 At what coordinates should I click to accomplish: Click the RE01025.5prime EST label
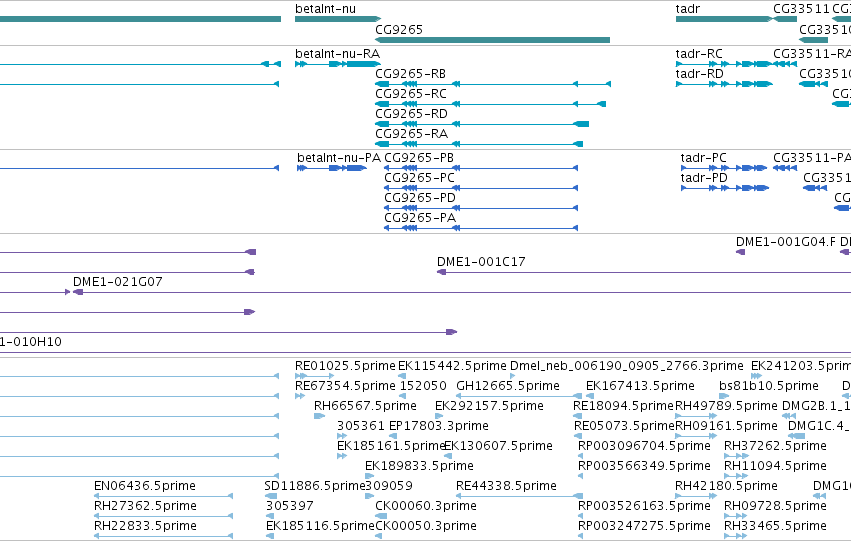pos(345,366)
